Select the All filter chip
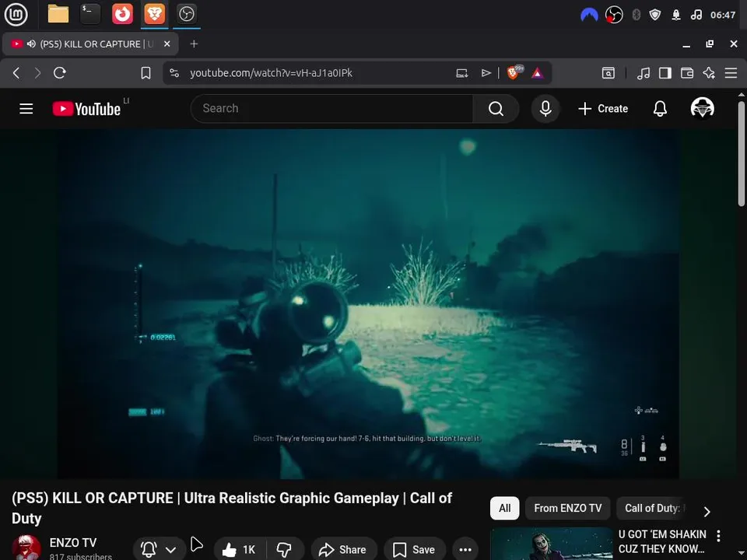This screenshot has width=747, height=560. pyautogui.click(x=504, y=508)
